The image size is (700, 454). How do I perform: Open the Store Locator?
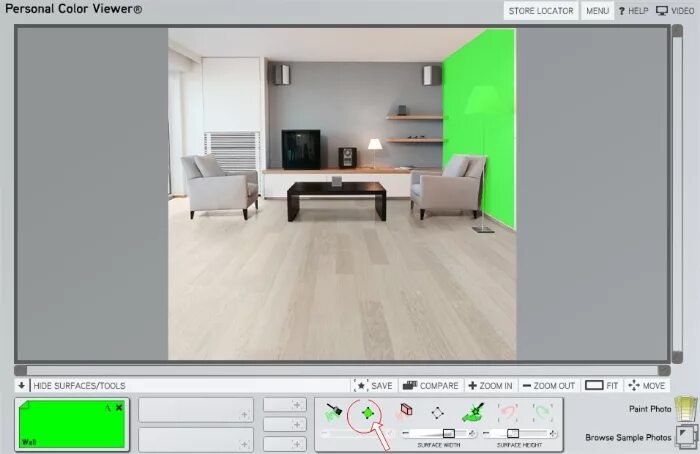[x=541, y=11]
